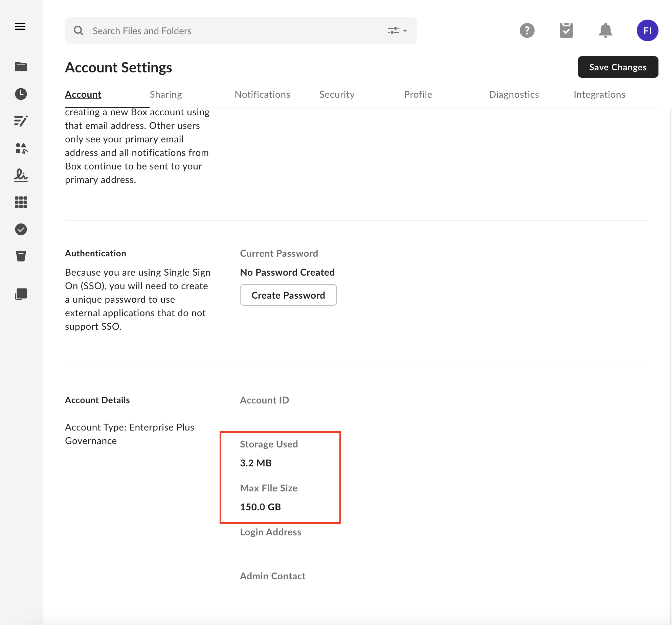Open the notifications bell icon
Image resolution: width=672 pixels, height=625 pixels.
[x=605, y=30]
